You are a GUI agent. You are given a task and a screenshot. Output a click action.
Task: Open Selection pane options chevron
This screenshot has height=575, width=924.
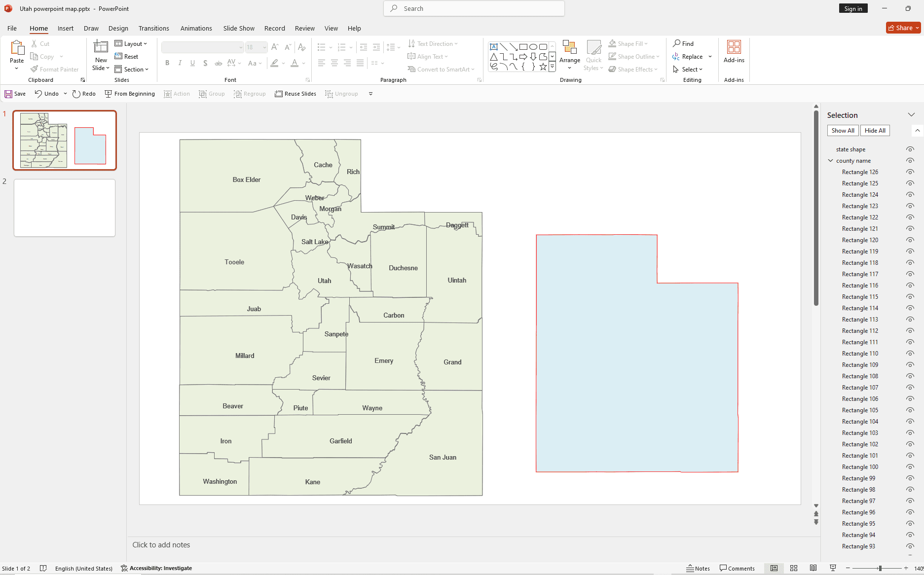click(911, 115)
